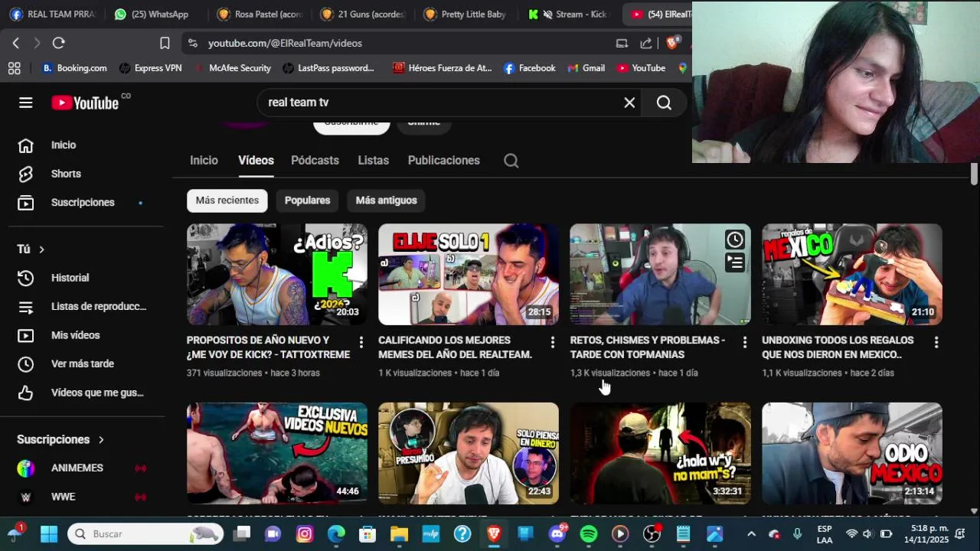Open Spotify from the taskbar

589,533
